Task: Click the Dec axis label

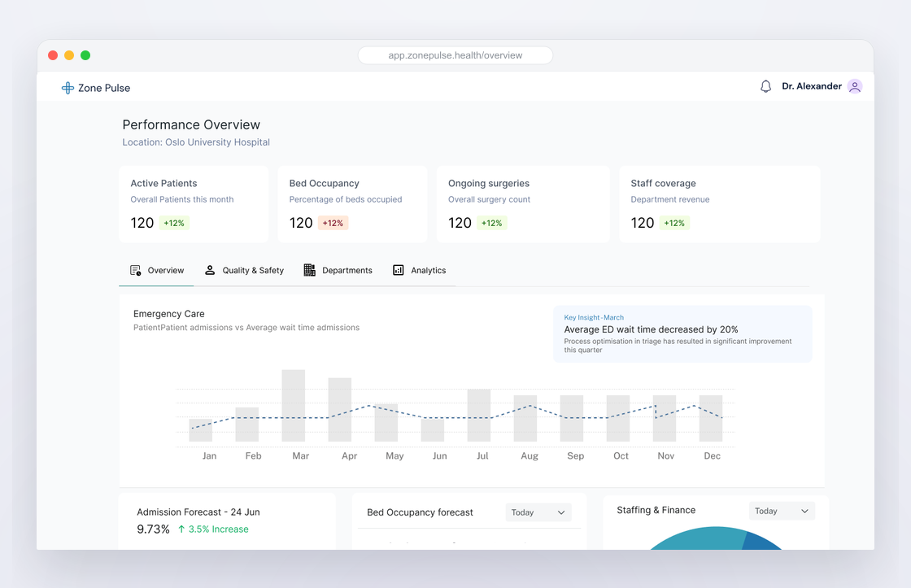Action: [x=712, y=455]
